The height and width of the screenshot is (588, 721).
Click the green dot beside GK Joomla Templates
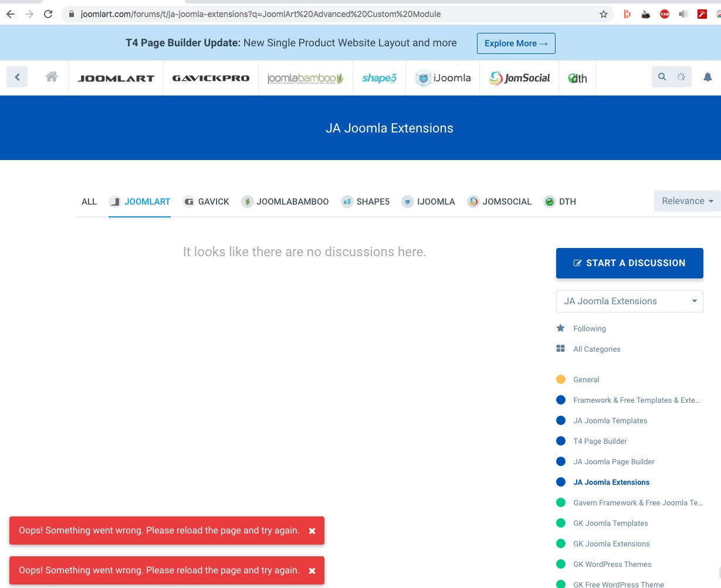pos(561,523)
